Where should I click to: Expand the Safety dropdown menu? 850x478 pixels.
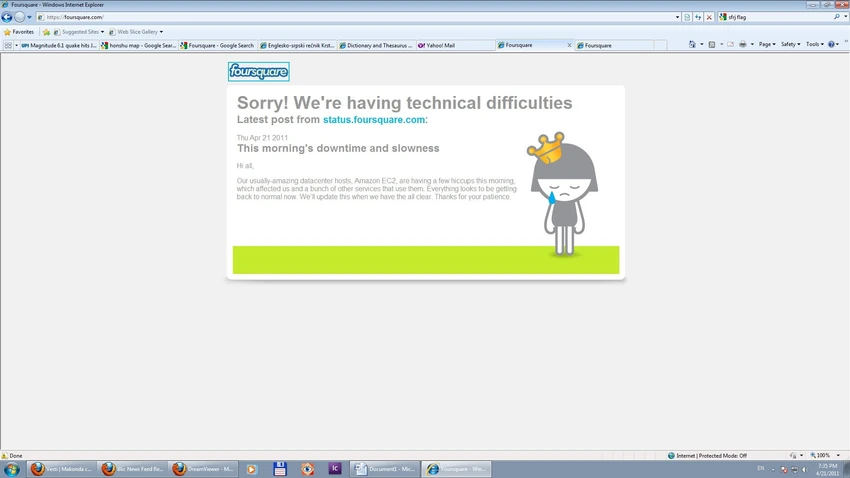tap(790, 44)
